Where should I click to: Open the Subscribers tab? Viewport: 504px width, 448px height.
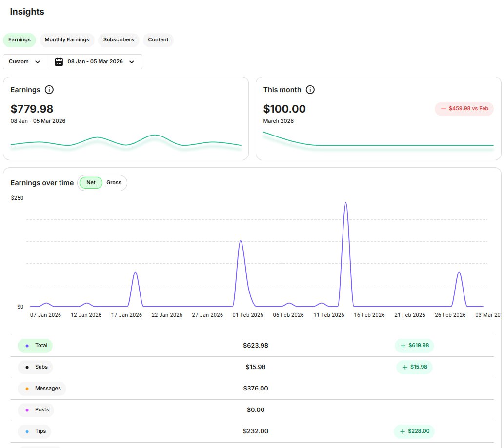[119, 40]
